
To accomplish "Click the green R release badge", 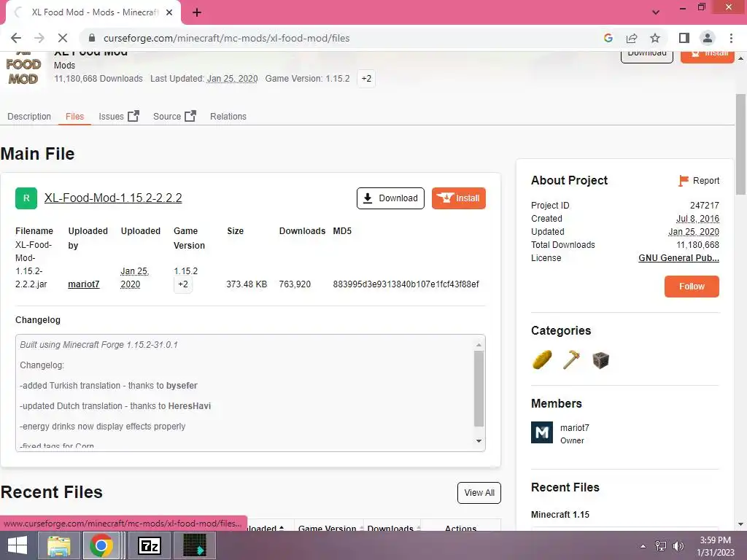I will pyautogui.click(x=26, y=198).
